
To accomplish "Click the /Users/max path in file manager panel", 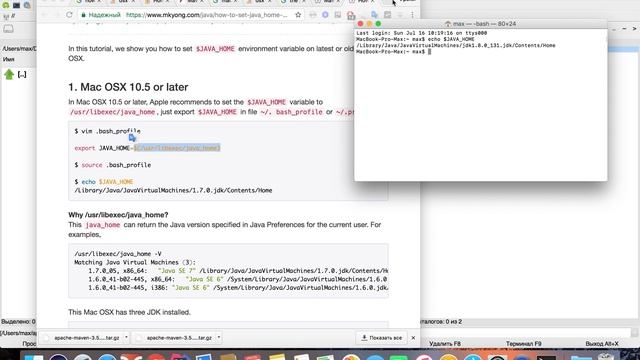I will [19, 49].
